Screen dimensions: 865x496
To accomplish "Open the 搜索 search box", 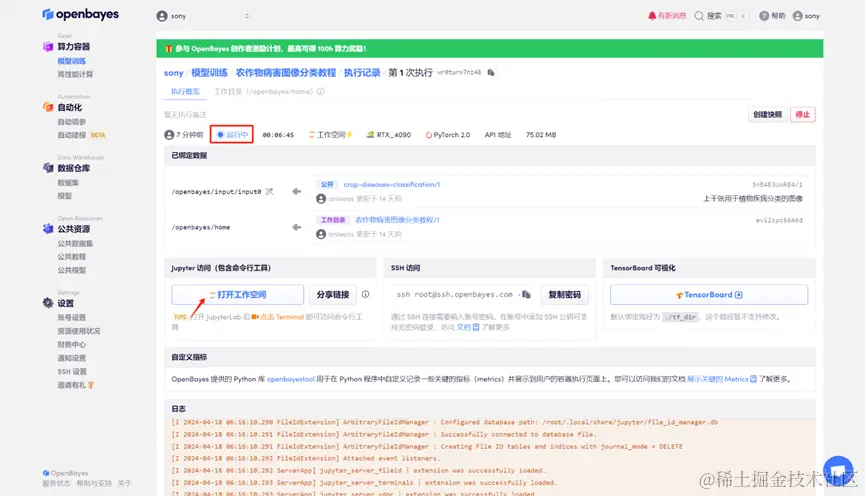I will tap(720, 16).
